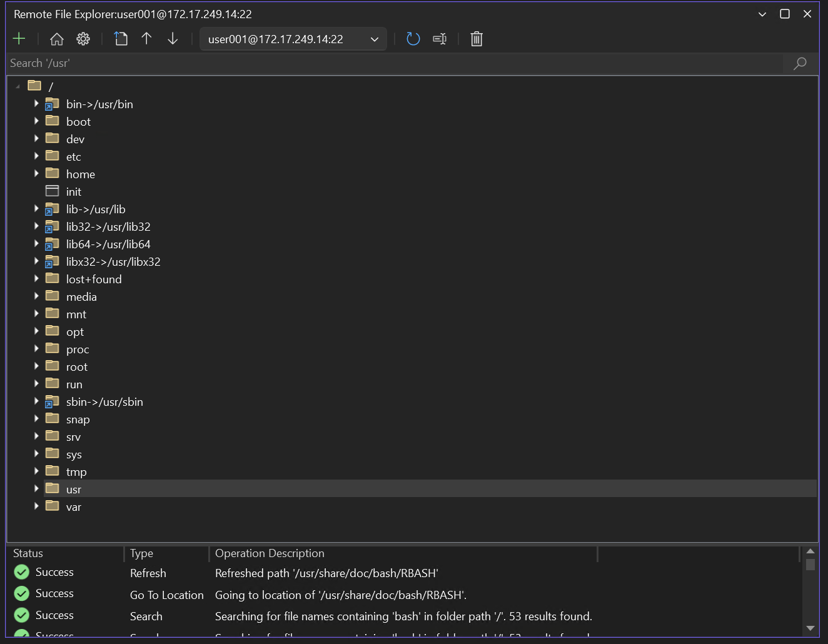Go to the home directory icon
Image resolution: width=828 pixels, height=644 pixels.
tap(57, 39)
